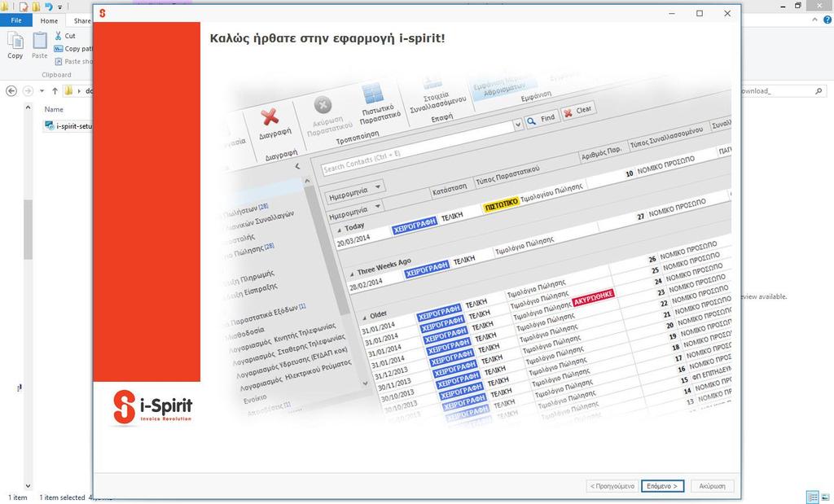This screenshot has width=834, height=504.
Task: Click the Ακύρωση button in the installer
Action: coord(712,486)
